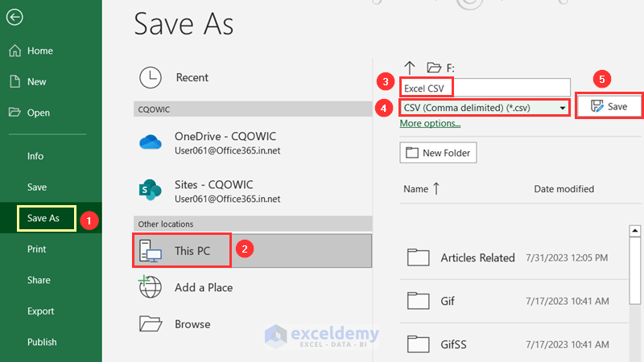Click the date 7/31/2023 12:05 PM
Screen dimensions: 644x362
pyautogui.click(x=567, y=257)
